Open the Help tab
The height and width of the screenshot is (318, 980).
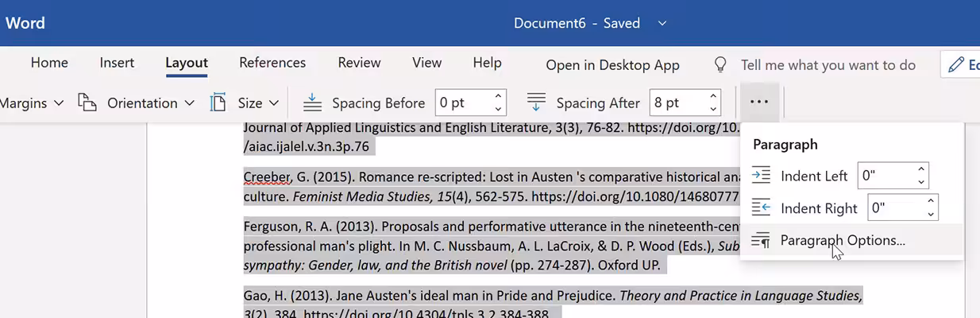[x=487, y=63]
